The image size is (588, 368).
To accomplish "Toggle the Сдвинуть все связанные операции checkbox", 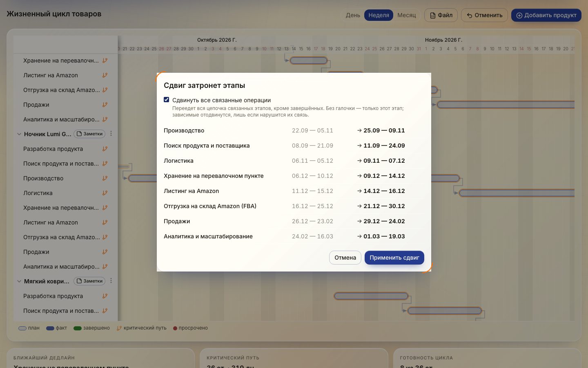I will tap(167, 100).
